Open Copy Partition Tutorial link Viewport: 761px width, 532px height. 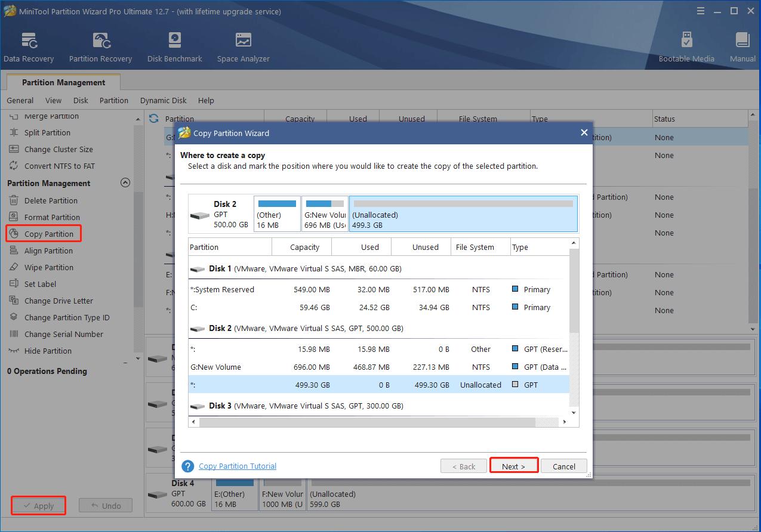click(238, 466)
